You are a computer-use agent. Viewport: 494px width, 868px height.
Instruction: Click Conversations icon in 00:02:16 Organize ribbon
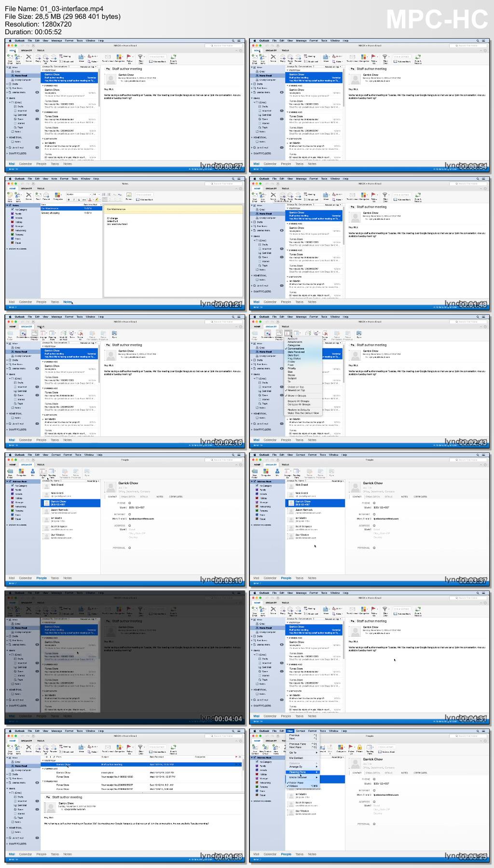point(23,333)
